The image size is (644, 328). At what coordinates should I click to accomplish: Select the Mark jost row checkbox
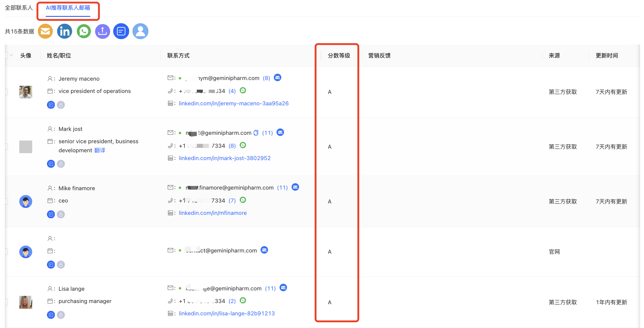[x=6, y=147]
